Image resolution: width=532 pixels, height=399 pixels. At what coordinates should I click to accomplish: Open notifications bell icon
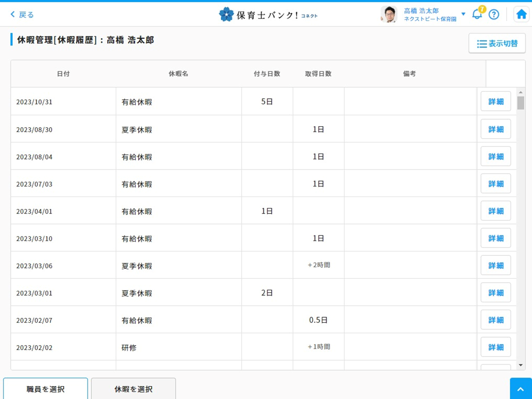click(x=477, y=14)
